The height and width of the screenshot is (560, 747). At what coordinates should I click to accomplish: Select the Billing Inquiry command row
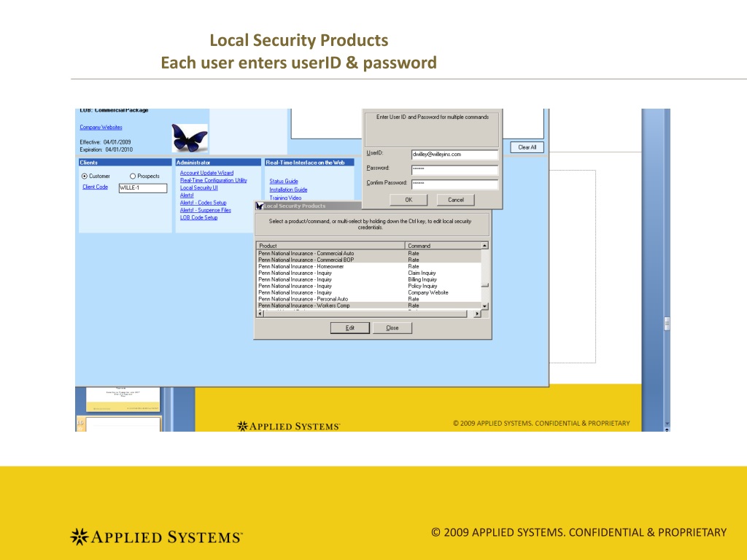tap(368, 279)
